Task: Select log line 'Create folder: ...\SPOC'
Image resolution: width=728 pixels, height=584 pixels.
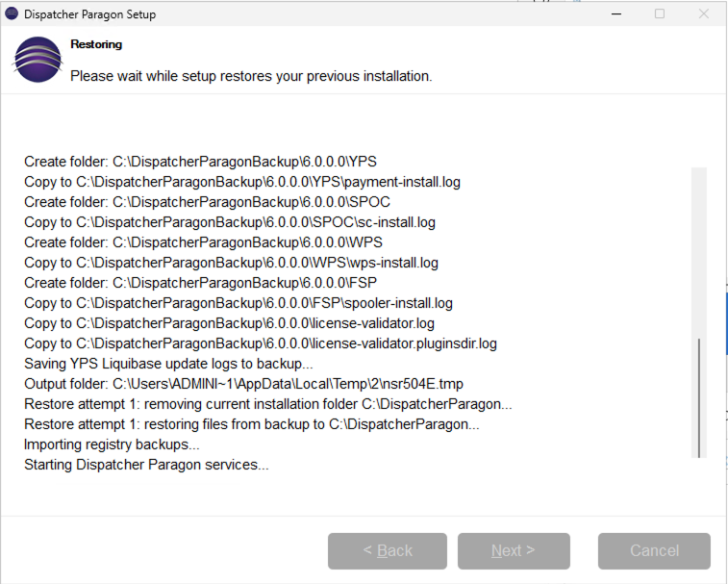Action: coord(207,202)
